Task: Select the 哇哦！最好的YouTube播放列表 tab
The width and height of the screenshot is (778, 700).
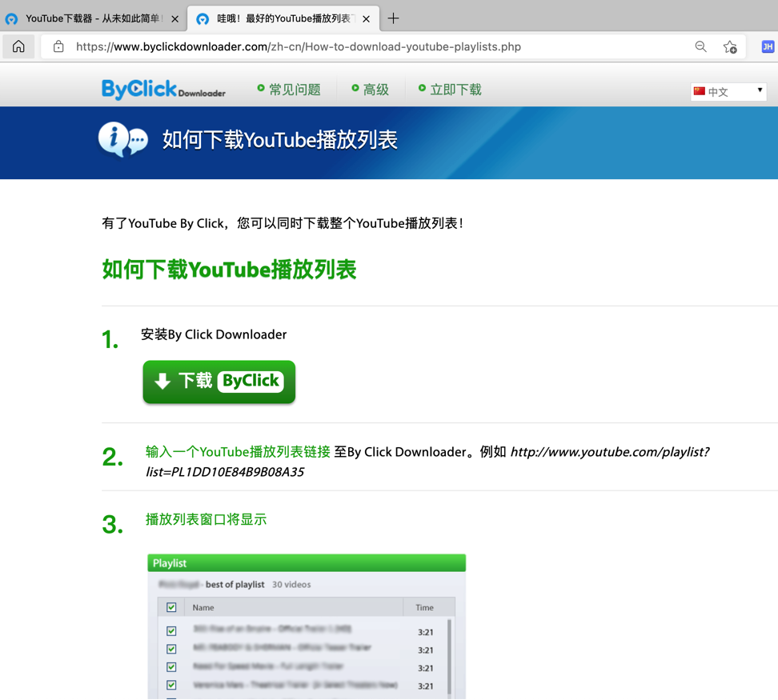Action: coord(283,19)
